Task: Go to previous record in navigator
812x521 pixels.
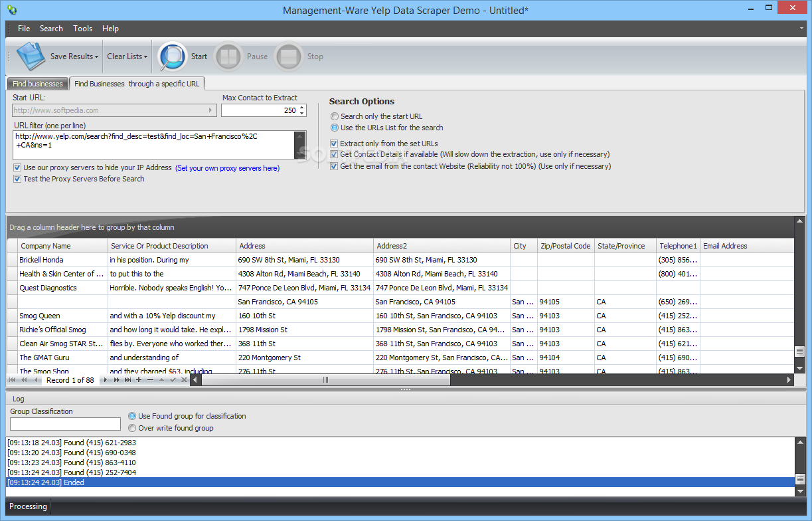Action: tap(36, 380)
